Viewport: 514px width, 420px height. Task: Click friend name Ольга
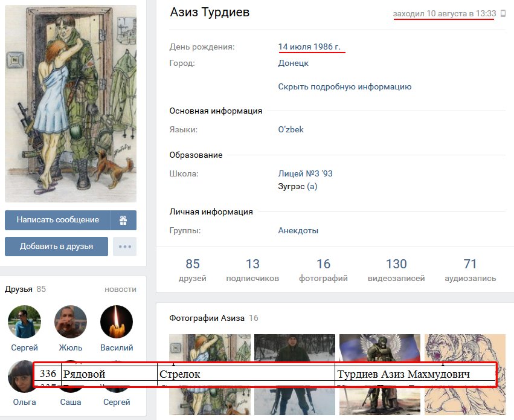click(25, 402)
